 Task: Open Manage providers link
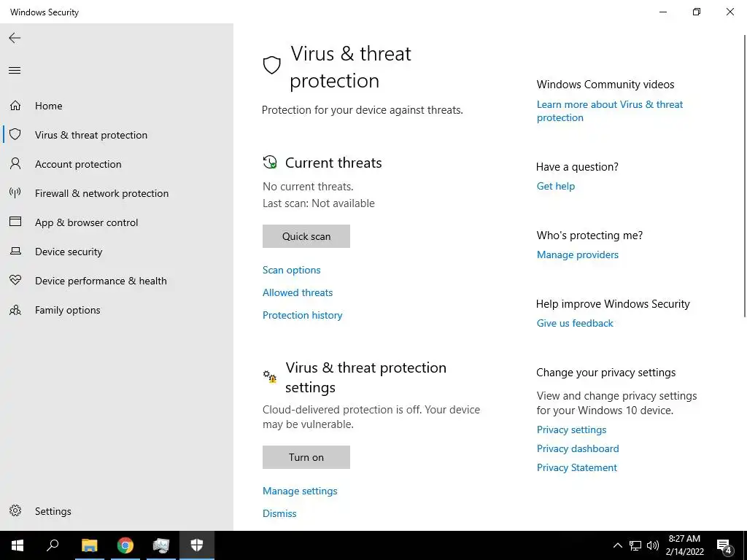578,254
